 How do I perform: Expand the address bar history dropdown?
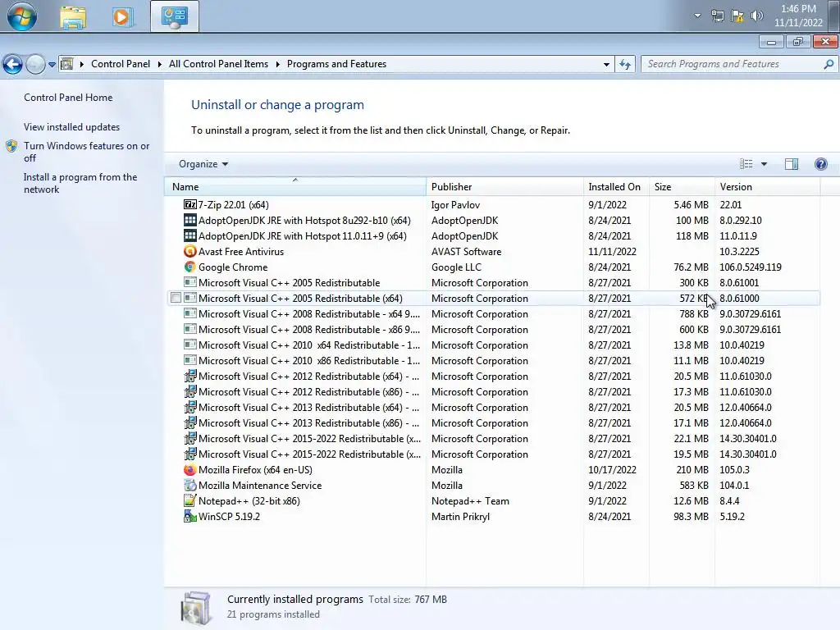606,64
